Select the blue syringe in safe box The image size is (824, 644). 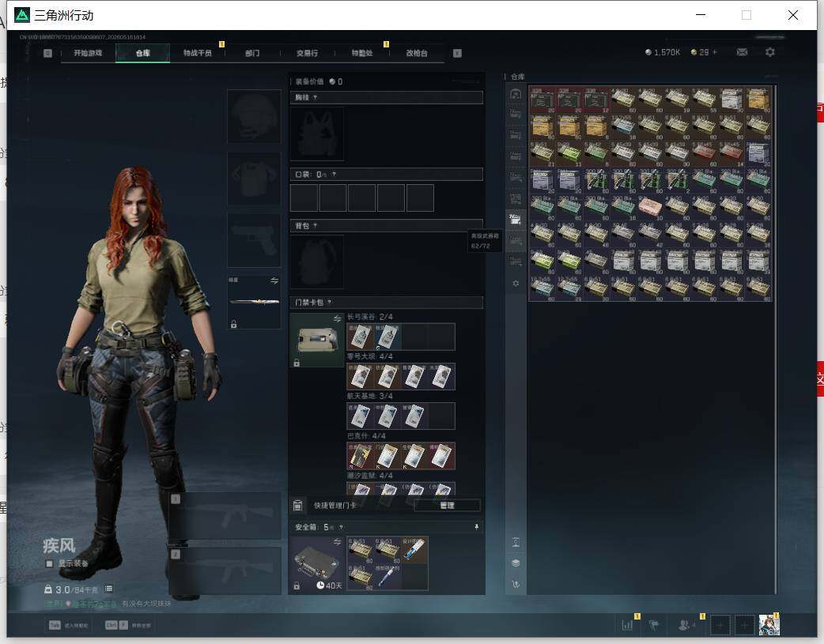click(387, 577)
